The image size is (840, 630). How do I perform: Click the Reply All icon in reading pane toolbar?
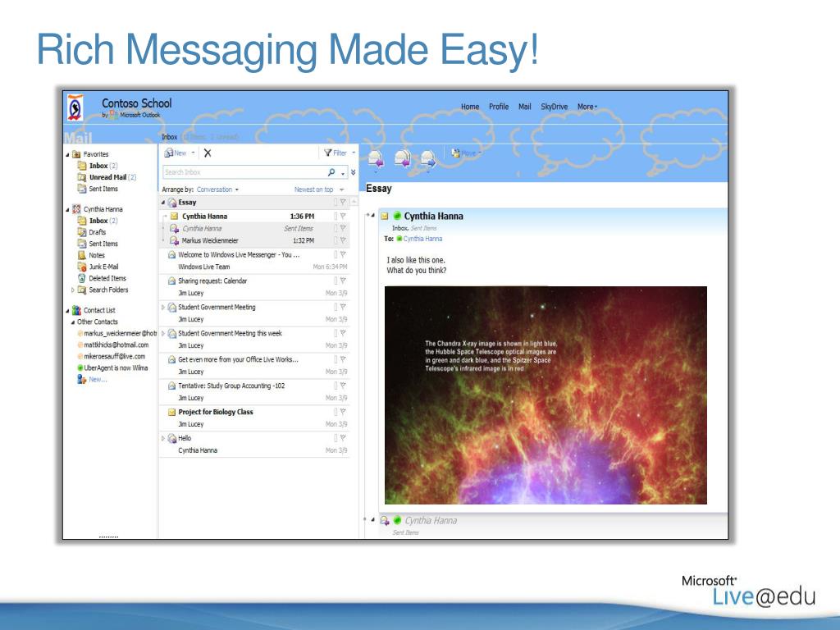[402, 158]
